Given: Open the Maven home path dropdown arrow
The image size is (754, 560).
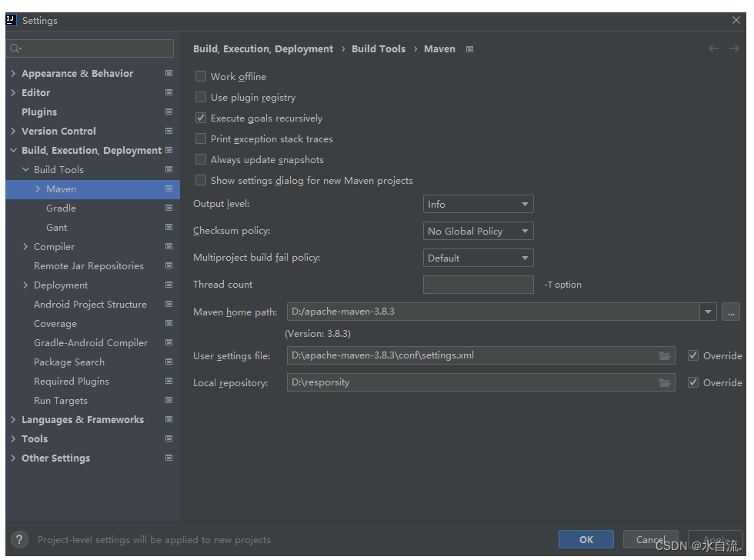Looking at the screenshot, I should point(708,312).
